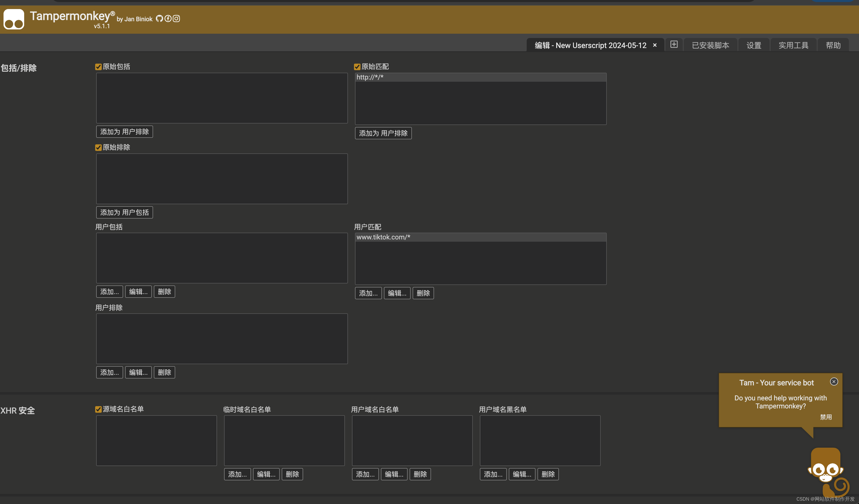Click the new script plus icon tab
Viewport: 859px width, 504px height.
(674, 45)
